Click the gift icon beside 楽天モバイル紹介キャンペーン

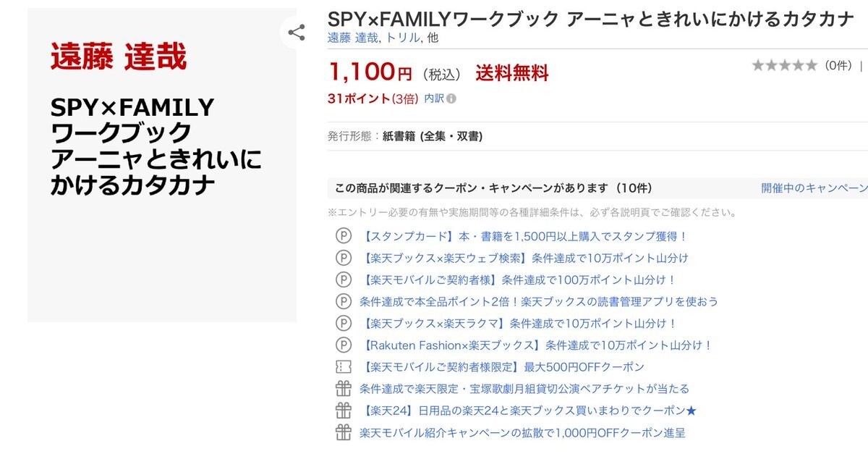(x=343, y=433)
